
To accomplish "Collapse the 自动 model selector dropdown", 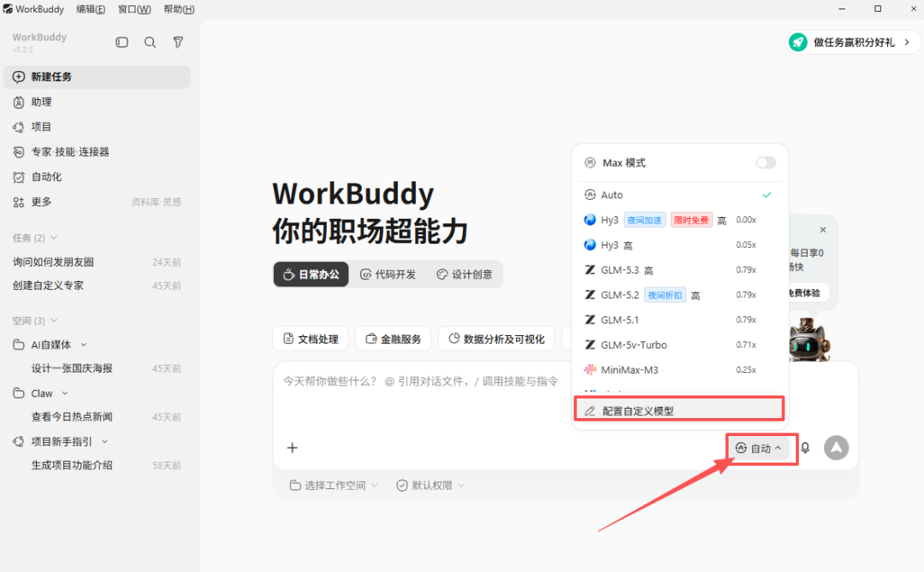I will (x=759, y=448).
